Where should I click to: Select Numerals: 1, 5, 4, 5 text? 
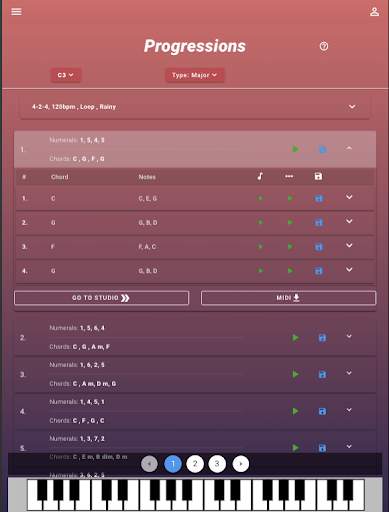[x=77, y=140]
